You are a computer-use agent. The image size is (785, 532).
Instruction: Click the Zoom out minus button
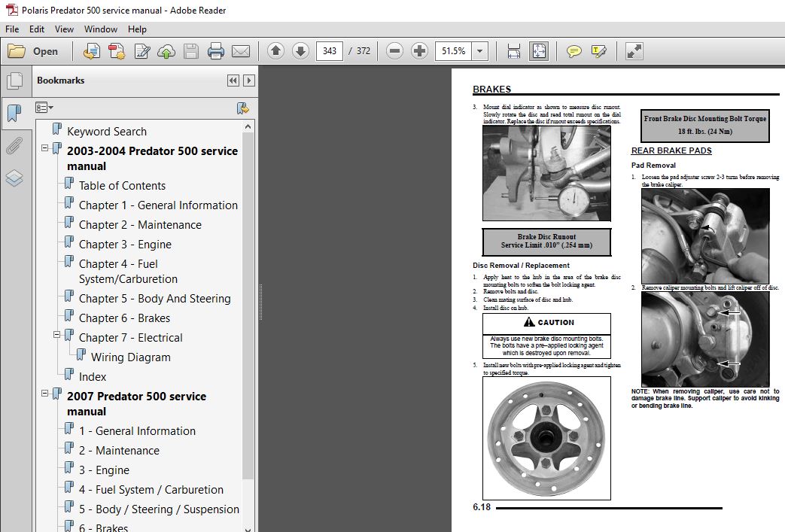point(394,50)
